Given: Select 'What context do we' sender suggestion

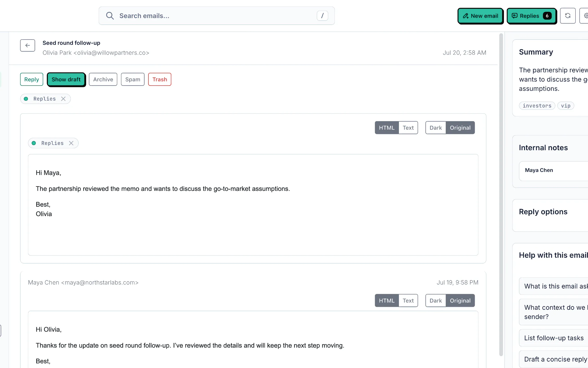Looking at the screenshot, I should click(554, 312).
